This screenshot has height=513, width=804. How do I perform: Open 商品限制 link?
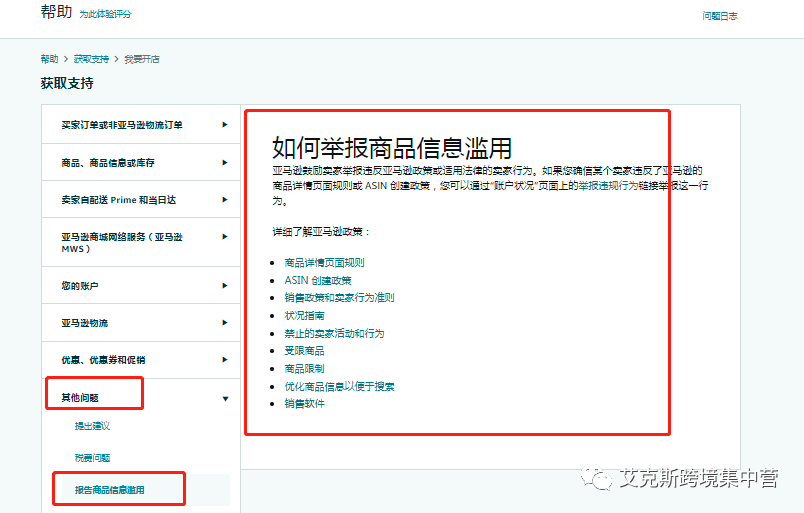(304, 368)
